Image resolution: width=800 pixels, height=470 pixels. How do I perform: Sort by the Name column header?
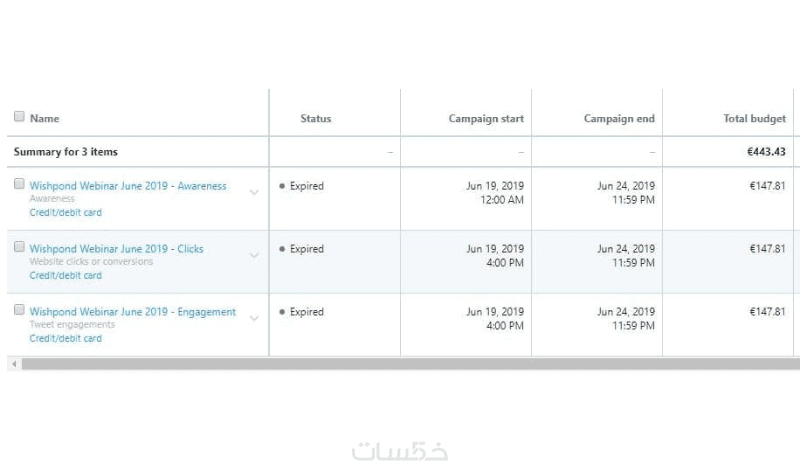coord(44,118)
